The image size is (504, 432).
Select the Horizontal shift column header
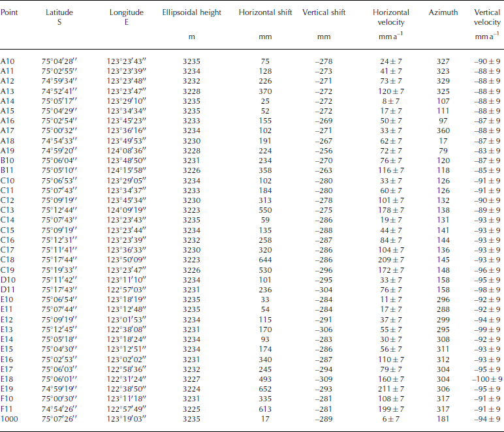[264, 12]
